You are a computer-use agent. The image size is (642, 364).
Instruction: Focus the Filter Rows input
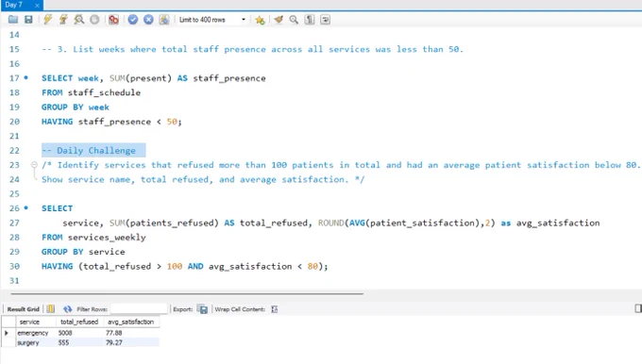pyautogui.click(x=139, y=309)
